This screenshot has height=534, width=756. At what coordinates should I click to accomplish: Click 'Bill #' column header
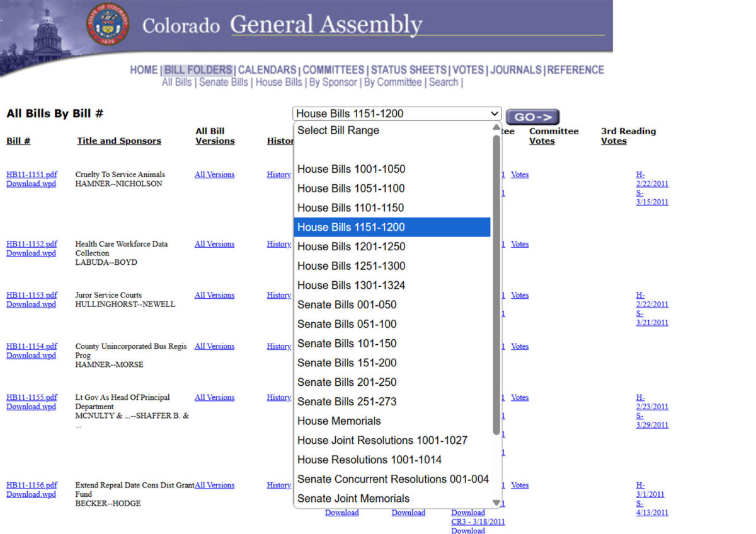tap(18, 141)
